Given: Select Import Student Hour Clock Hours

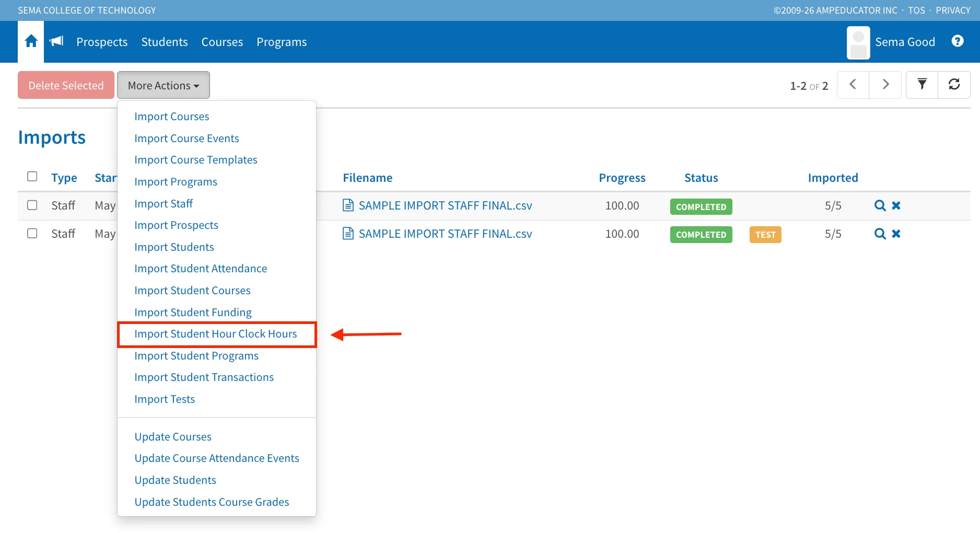Looking at the screenshot, I should [215, 334].
